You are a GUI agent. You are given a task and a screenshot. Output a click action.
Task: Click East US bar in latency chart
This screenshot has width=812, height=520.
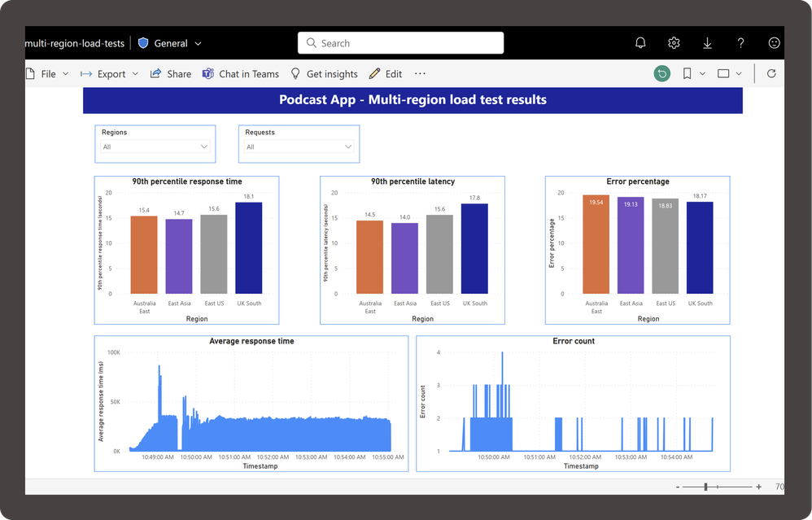point(439,254)
